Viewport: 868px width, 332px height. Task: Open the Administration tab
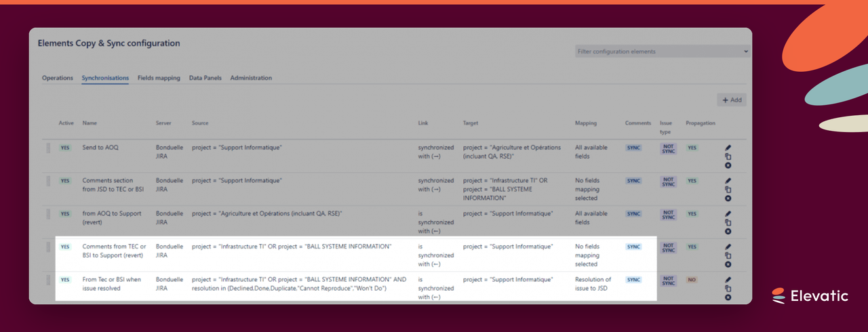point(251,78)
